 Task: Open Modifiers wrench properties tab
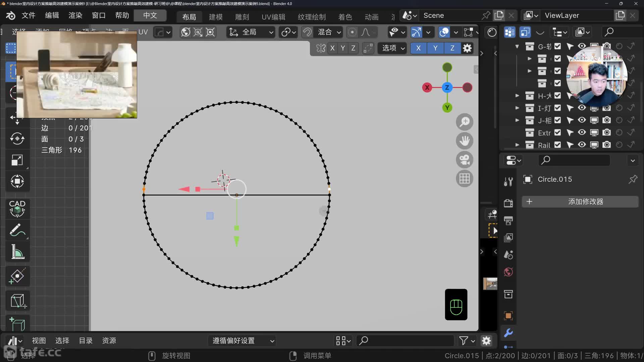(508, 333)
